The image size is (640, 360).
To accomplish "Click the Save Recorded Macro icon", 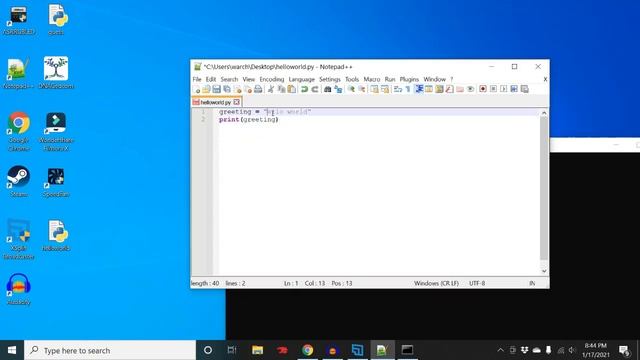I will coord(524,89).
